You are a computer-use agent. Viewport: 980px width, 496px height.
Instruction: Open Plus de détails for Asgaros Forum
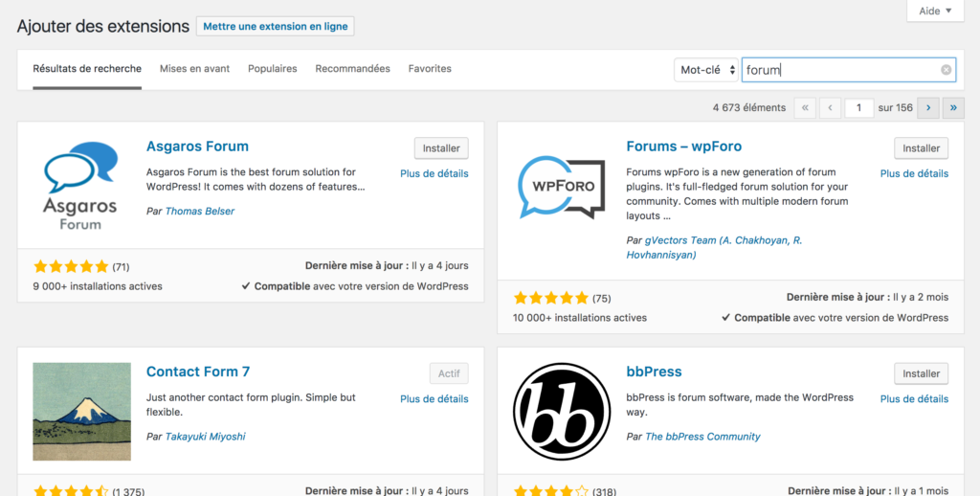tap(434, 173)
